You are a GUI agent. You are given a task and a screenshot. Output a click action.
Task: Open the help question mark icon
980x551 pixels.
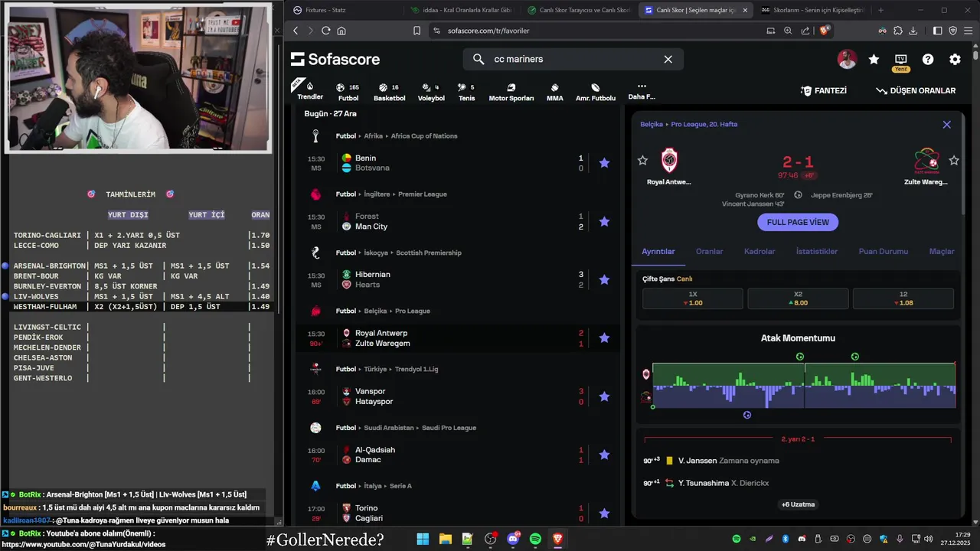(x=928, y=59)
